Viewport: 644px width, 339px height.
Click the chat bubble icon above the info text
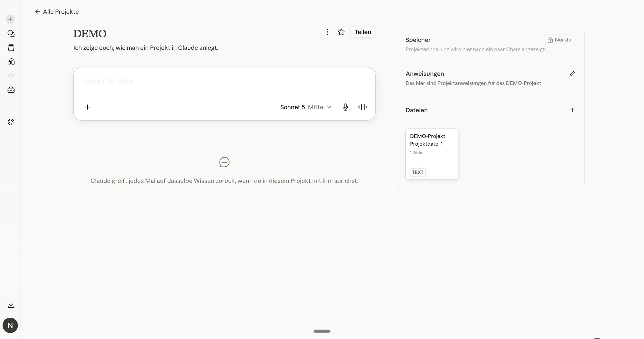pos(225,162)
